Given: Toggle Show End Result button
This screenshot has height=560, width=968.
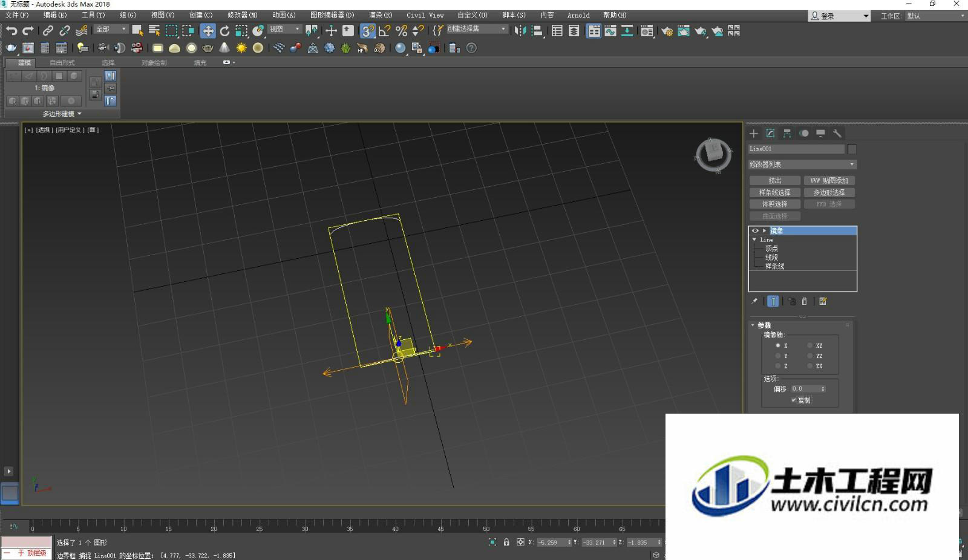Looking at the screenshot, I should [773, 301].
